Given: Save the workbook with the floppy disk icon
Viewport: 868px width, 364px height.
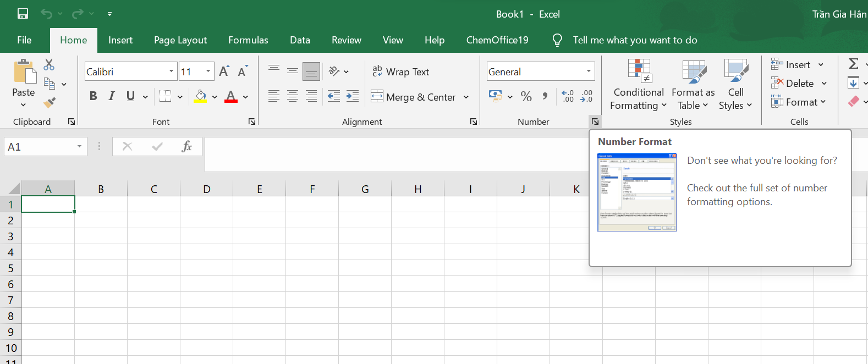Looking at the screenshot, I should 23,14.
